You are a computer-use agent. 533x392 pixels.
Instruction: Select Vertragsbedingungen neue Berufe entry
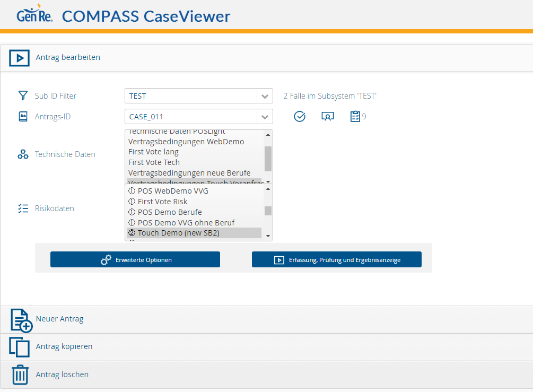pyautogui.click(x=195, y=173)
